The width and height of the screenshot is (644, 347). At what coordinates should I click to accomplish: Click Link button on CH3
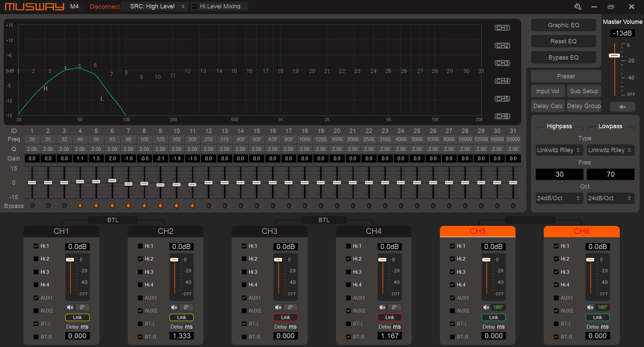coord(286,317)
